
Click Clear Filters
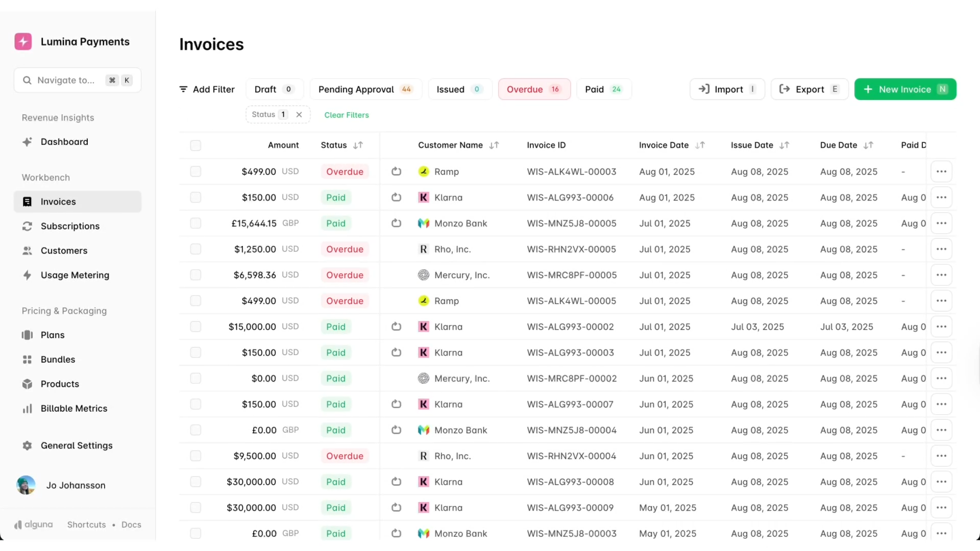tap(347, 115)
